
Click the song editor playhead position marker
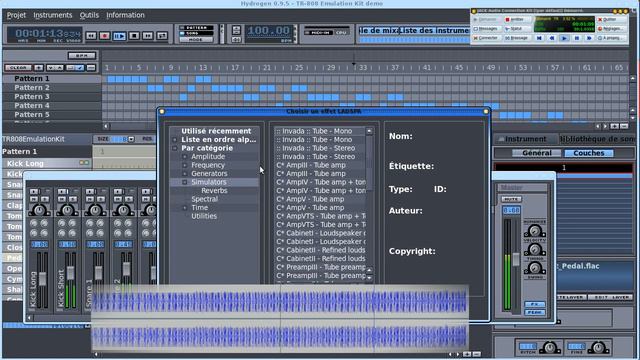[x=354, y=64]
